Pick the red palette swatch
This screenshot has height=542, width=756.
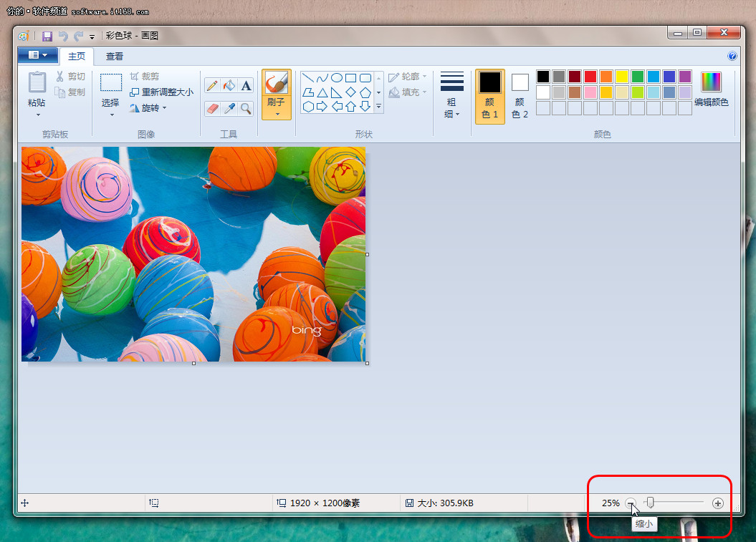[x=590, y=76]
